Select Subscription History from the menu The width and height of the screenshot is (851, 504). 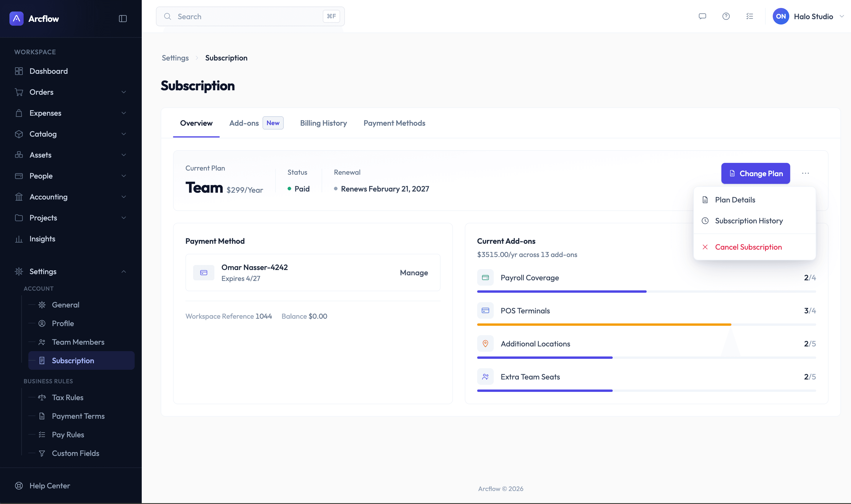[754, 221]
